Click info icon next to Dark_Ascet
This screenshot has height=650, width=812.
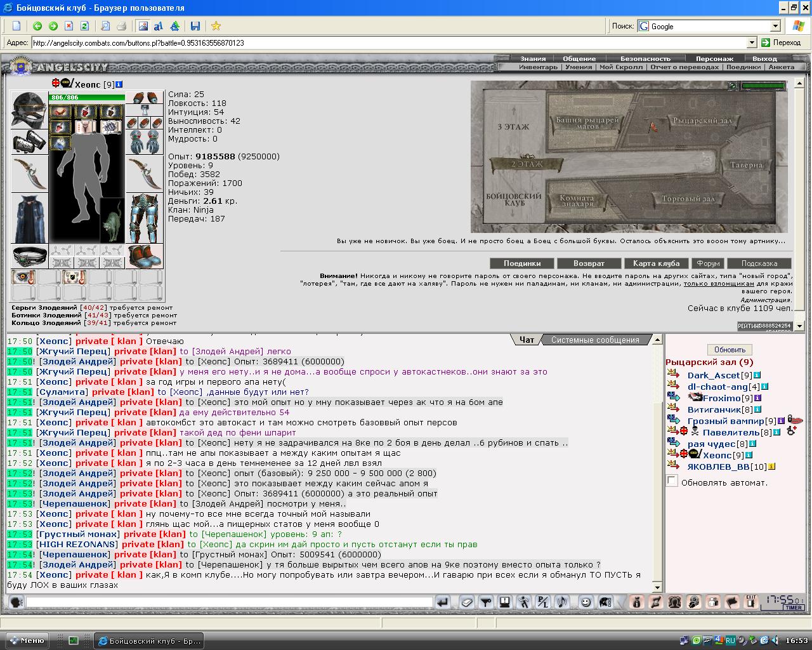click(757, 375)
